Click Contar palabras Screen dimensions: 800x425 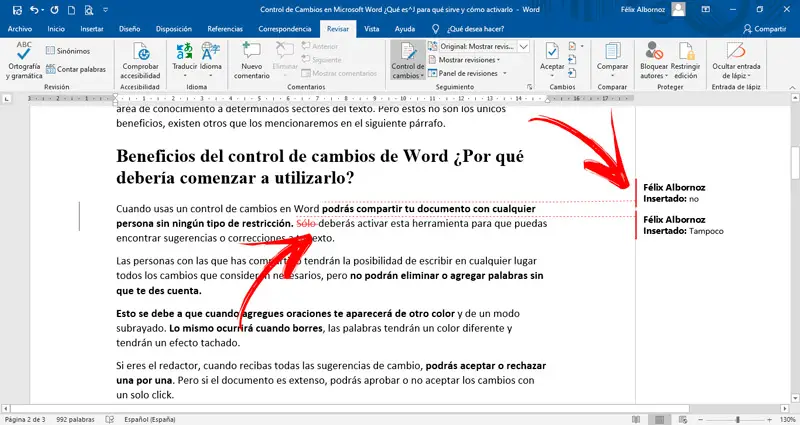(76, 69)
